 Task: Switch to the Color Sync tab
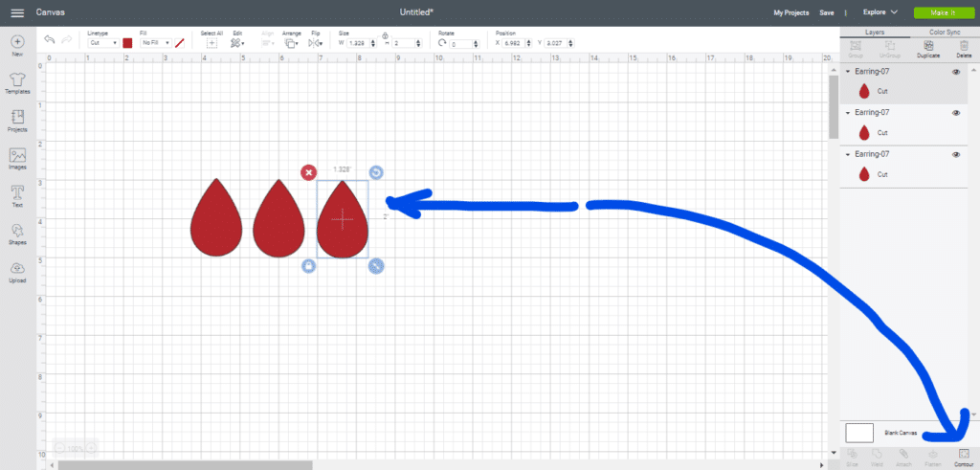pos(942,33)
